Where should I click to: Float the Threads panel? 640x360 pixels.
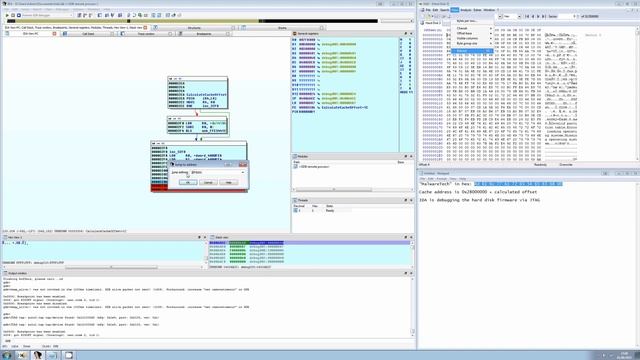pos(406,200)
